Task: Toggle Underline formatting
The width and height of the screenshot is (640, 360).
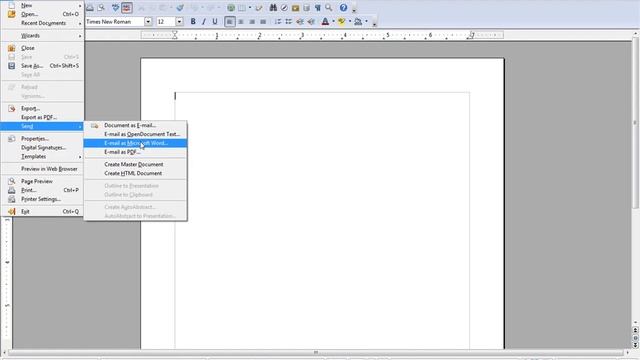Action: 215,22
